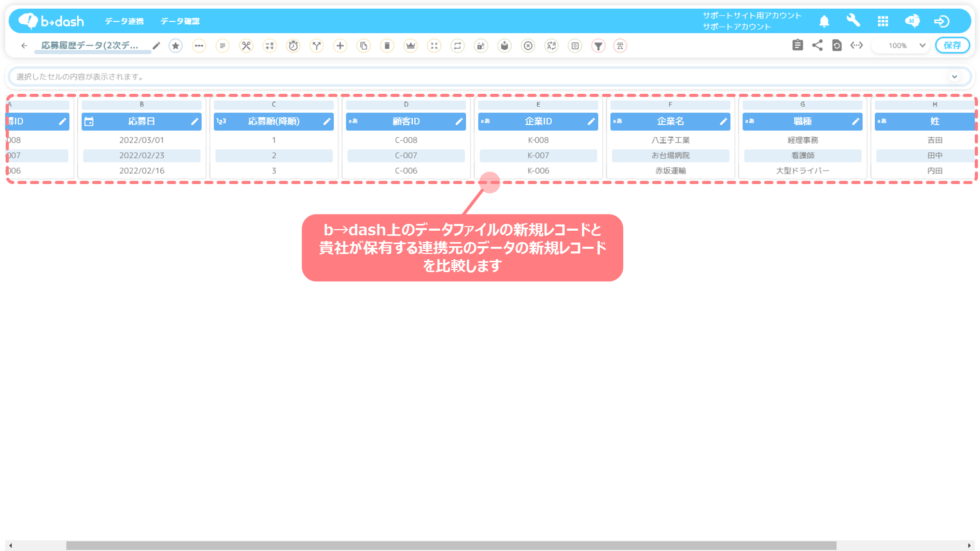Edit the 顧客ID column header

(459, 121)
